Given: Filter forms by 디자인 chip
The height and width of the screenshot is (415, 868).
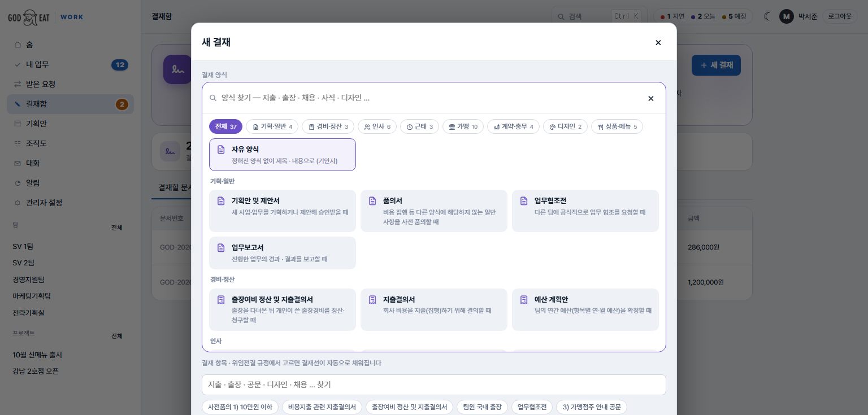Looking at the screenshot, I should [x=565, y=126].
